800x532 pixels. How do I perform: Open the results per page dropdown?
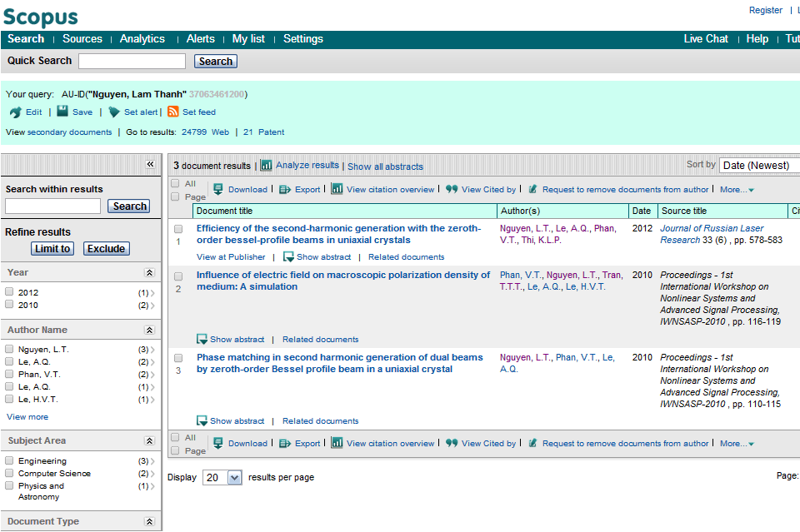(222, 478)
